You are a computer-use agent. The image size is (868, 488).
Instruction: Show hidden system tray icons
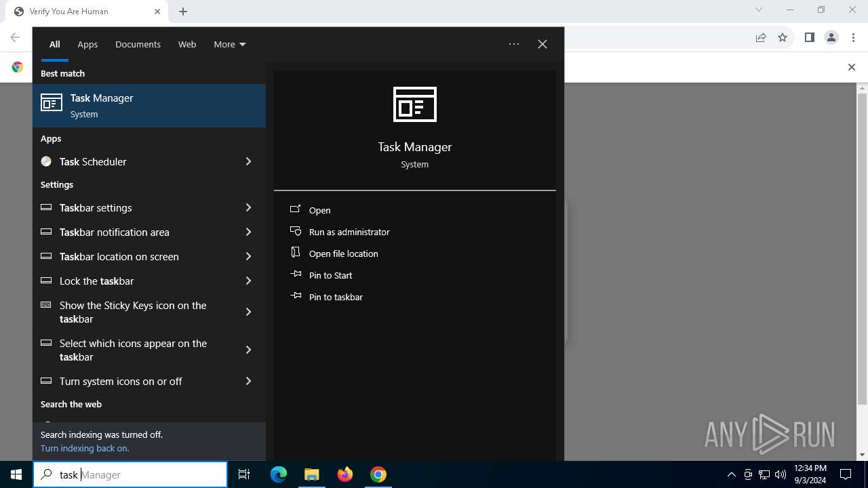pos(731,474)
